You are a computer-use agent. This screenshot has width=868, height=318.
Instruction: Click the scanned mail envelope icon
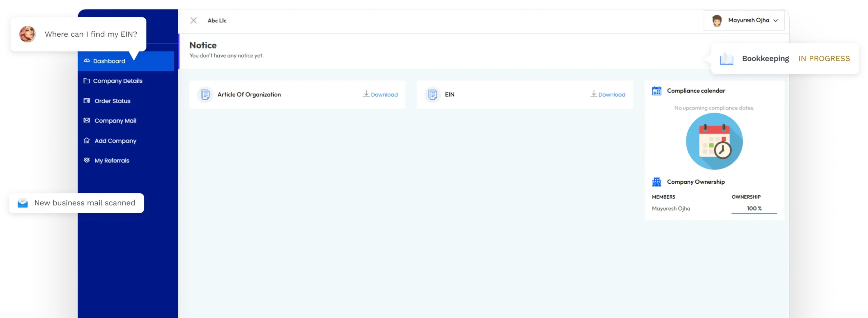(x=22, y=203)
